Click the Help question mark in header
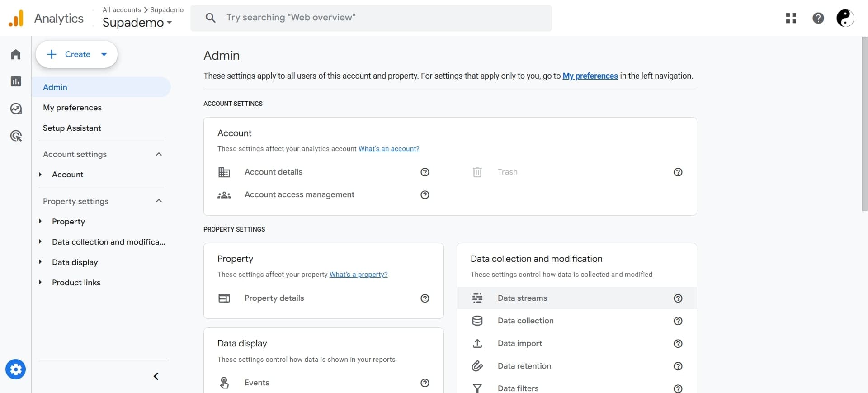 (x=818, y=18)
